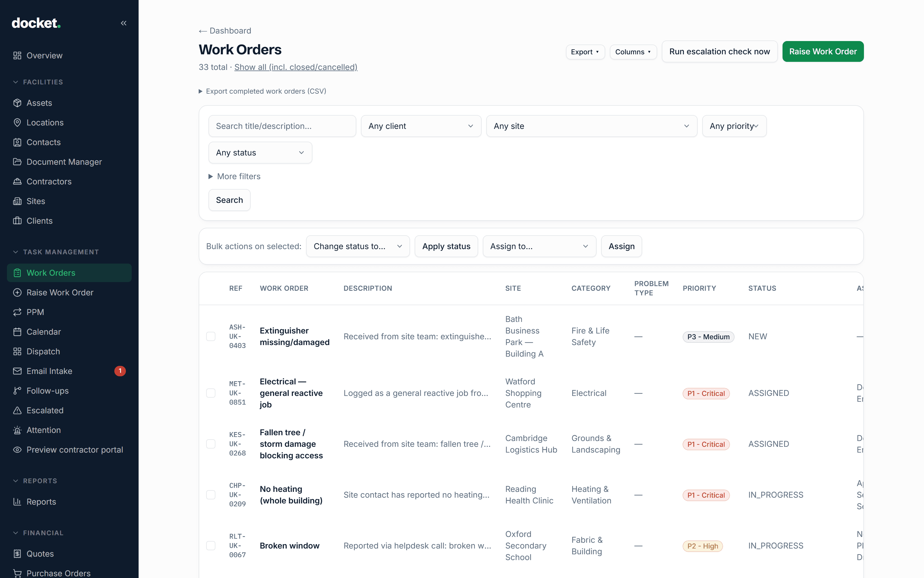Screen dimensions: 924x578
Task: Collapse the FINANCIAL sidebar section
Action: [x=38, y=533]
